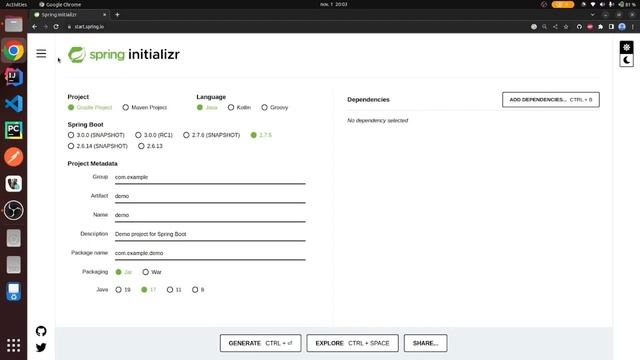This screenshot has width=640, height=360.
Task: Choose Java language radio button
Action: click(x=207, y=107)
